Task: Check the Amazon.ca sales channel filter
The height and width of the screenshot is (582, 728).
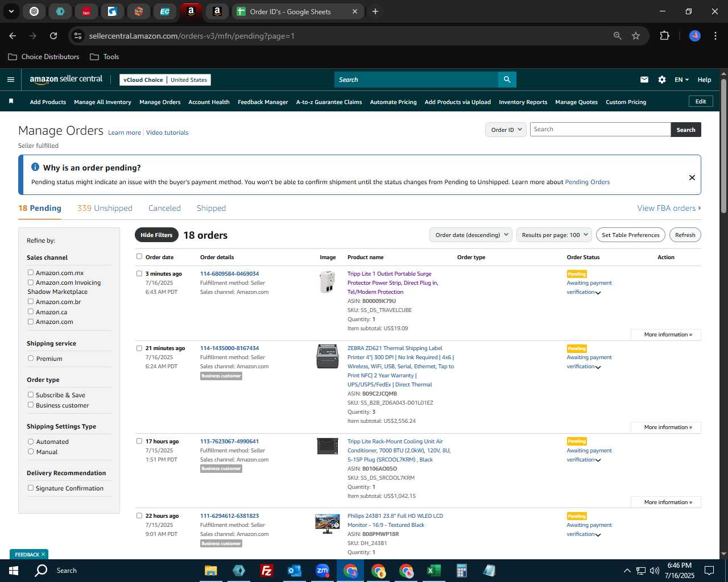Action: [x=31, y=311]
